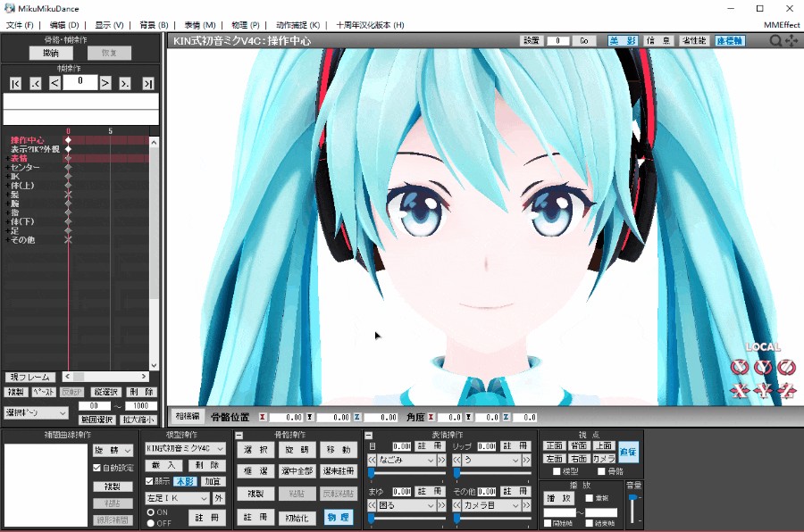Click previous brow morph << arrow beside 困る
This screenshot has height=532, width=804.
tap(373, 505)
